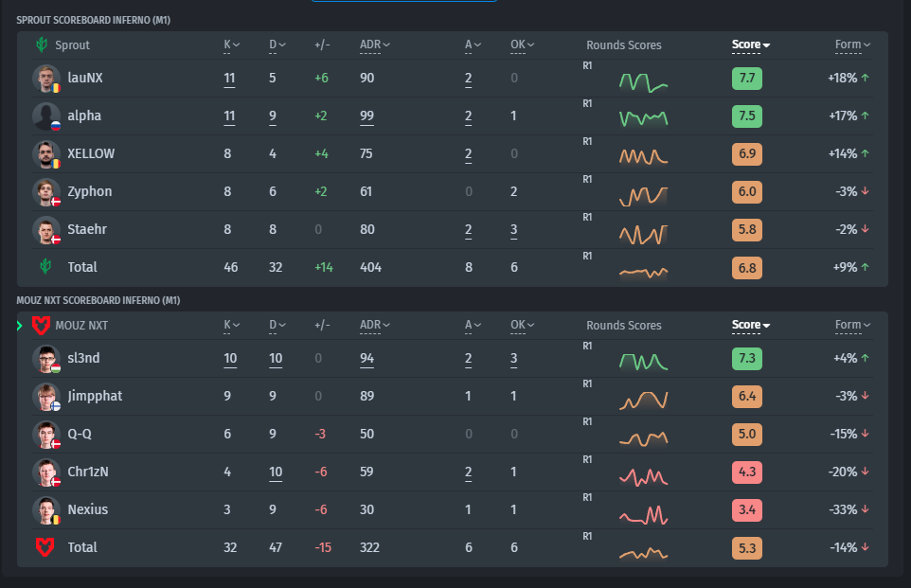Sort Sprout table by deaths (D)
The height and width of the screenshot is (588, 911).
pos(277,45)
